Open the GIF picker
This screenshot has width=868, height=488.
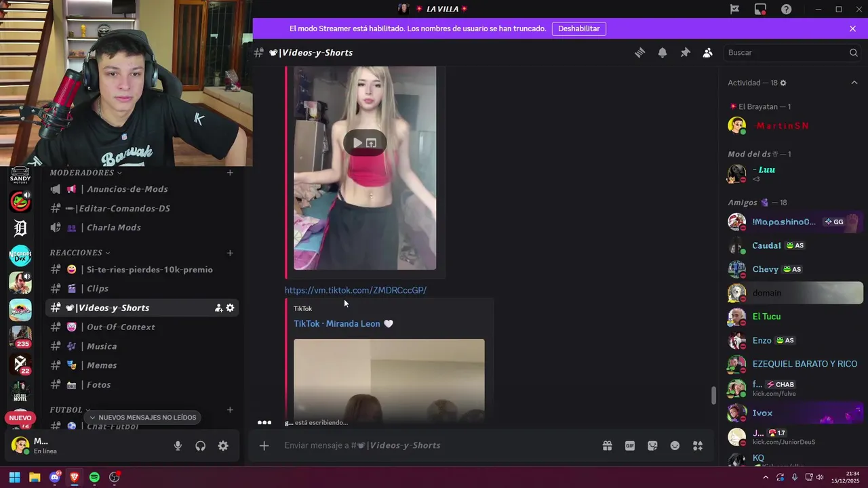[630, 445]
